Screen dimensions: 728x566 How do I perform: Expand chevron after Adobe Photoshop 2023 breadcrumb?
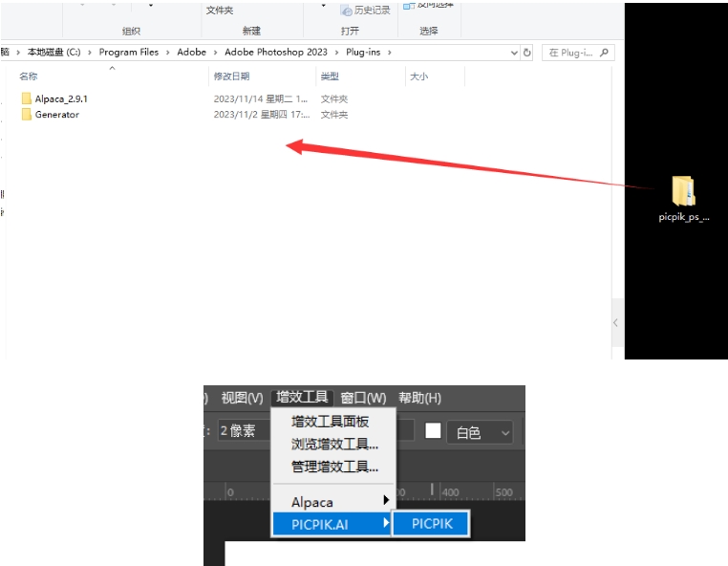(x=336, y=53)
